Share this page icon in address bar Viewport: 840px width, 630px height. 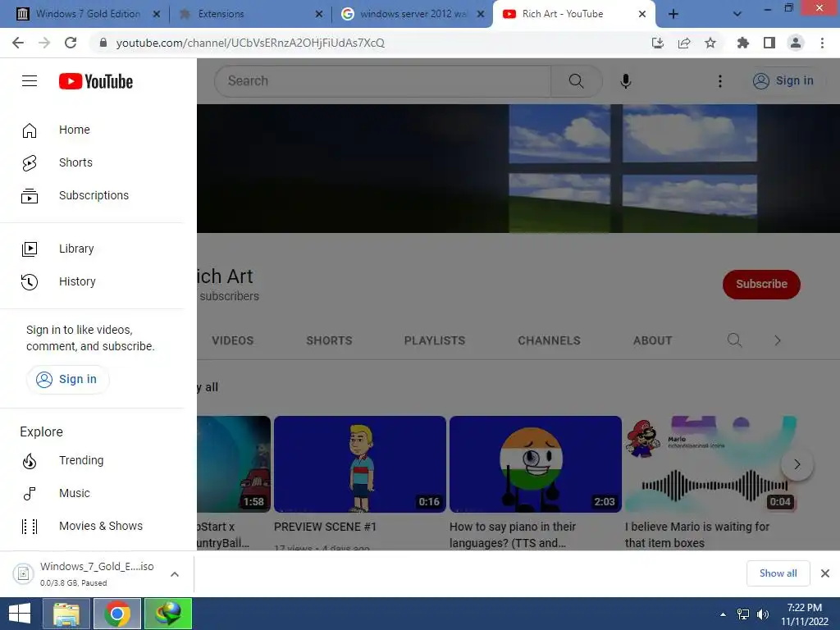[684, 43]
